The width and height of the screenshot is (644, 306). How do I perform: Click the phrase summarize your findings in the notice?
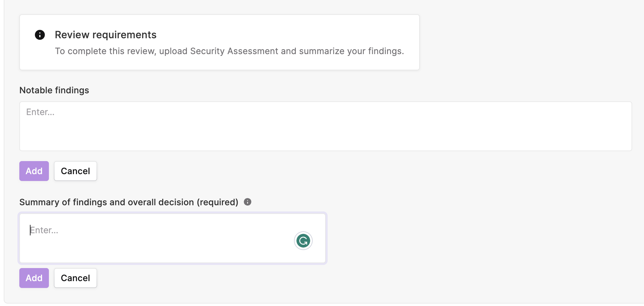pyautogui.click(x=352, y=51)
